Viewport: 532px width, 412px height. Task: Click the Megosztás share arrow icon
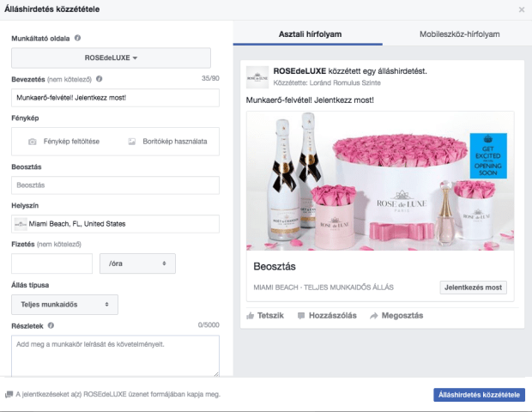coord(374,316)
